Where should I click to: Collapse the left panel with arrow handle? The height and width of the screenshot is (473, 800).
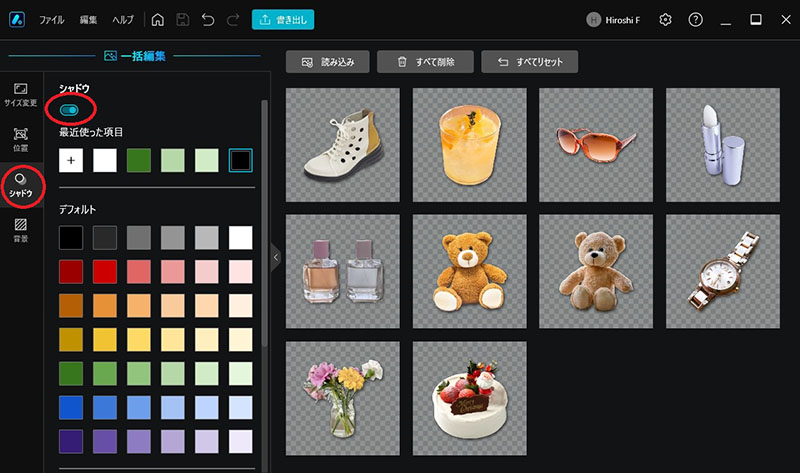[276, 257]
